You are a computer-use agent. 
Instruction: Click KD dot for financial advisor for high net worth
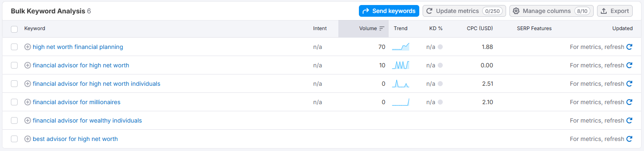[x=440, y=65]
